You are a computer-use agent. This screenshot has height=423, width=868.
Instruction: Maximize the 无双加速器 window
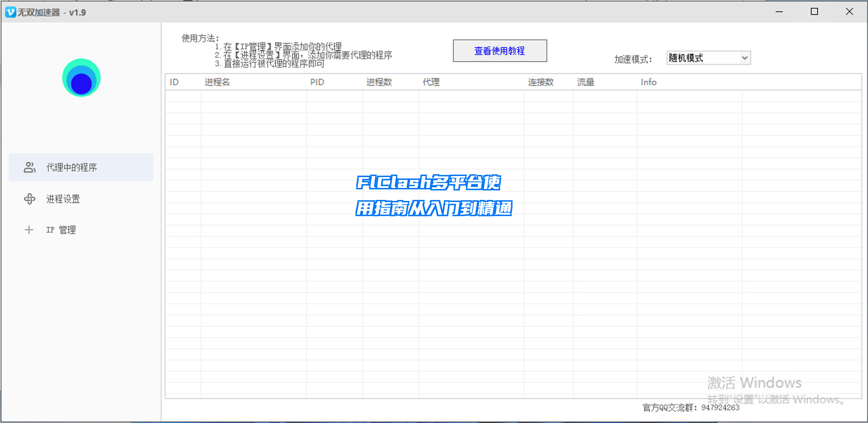[814, 12]
